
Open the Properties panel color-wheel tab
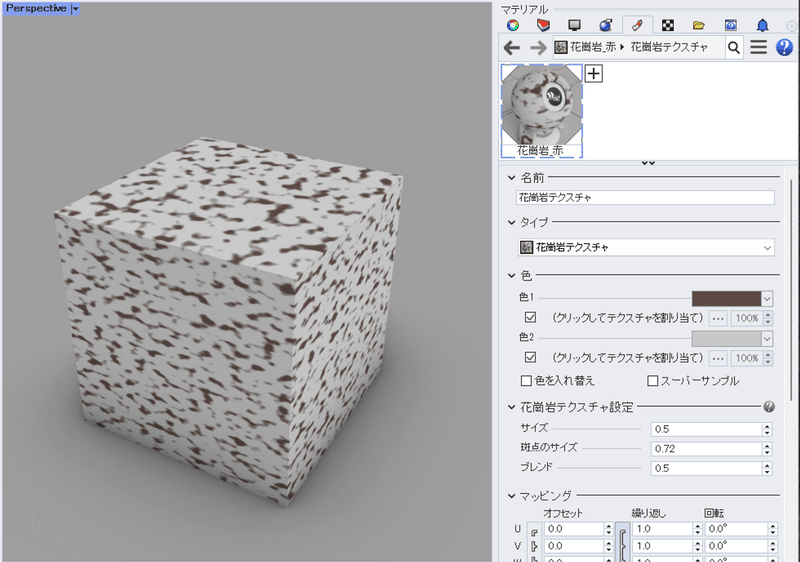[x=513, y=25]
